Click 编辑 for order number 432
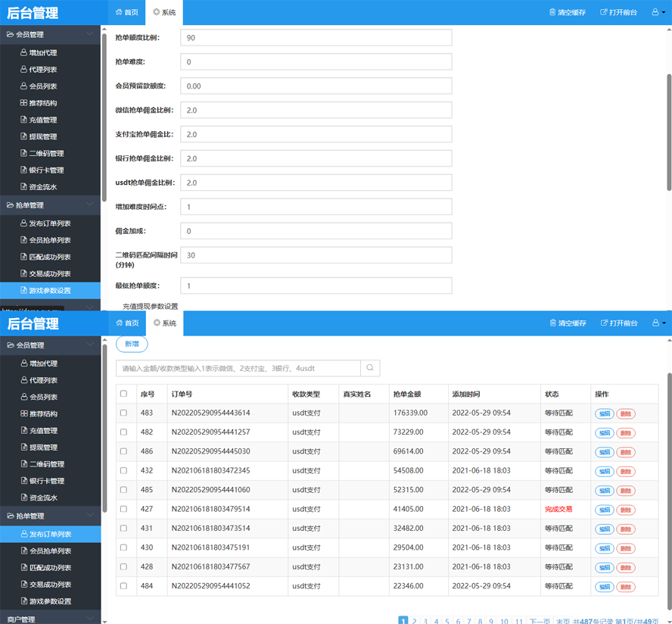This screenshot has width=672, height=624. 604,471
